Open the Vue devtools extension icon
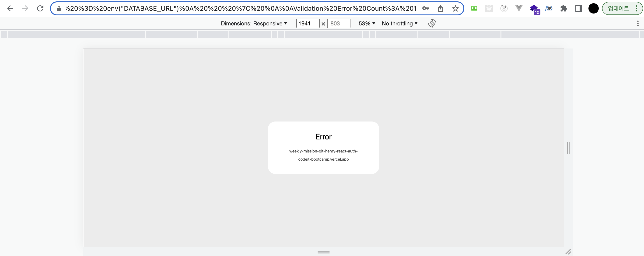644x256 pixels. [x=519, y=8]
